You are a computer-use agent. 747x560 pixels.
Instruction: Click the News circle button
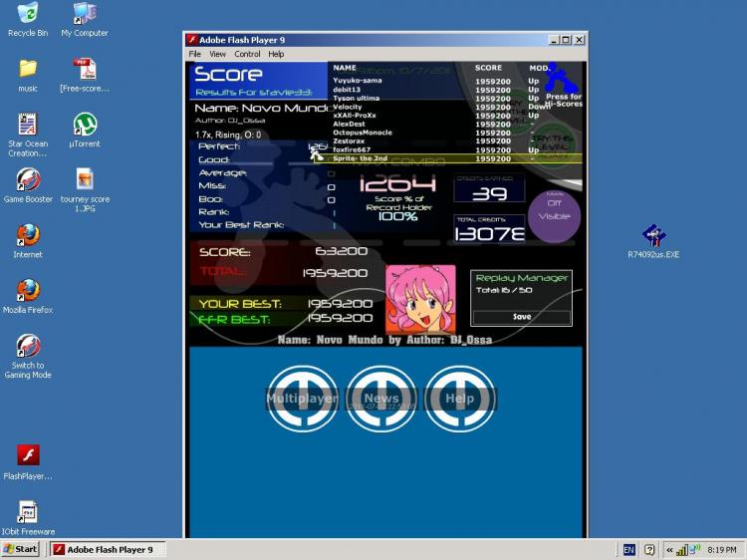pyautogui.click(x=381, y=399)
